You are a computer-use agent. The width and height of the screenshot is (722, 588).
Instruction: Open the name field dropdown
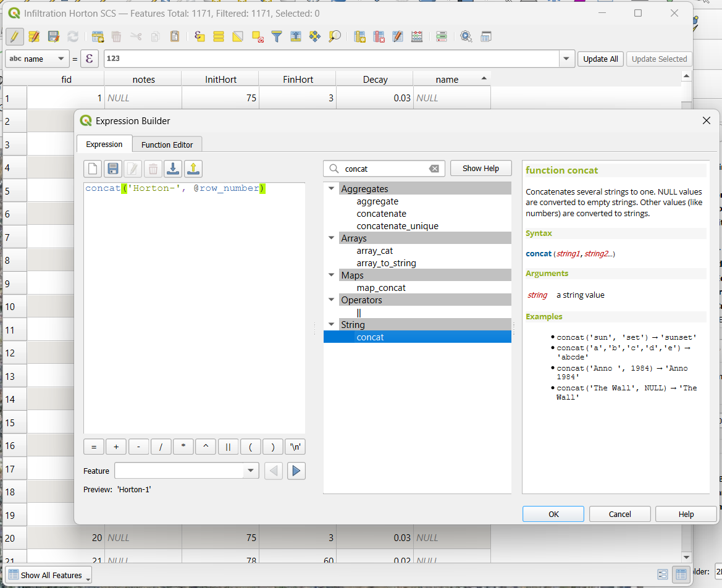(61, 59)
